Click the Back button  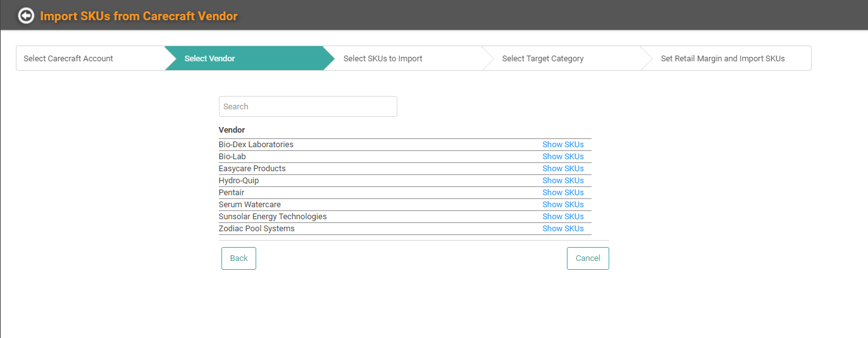(239, 258)
